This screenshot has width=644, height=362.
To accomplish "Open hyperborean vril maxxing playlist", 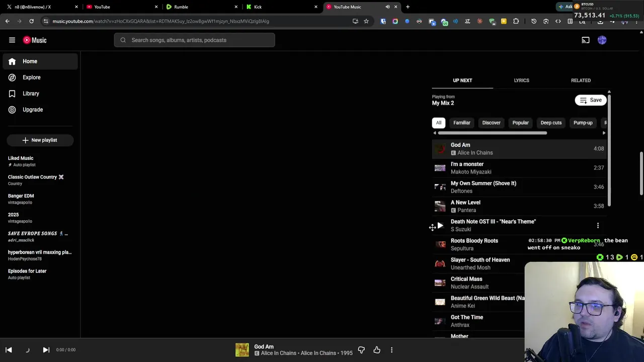I will 39,255.
